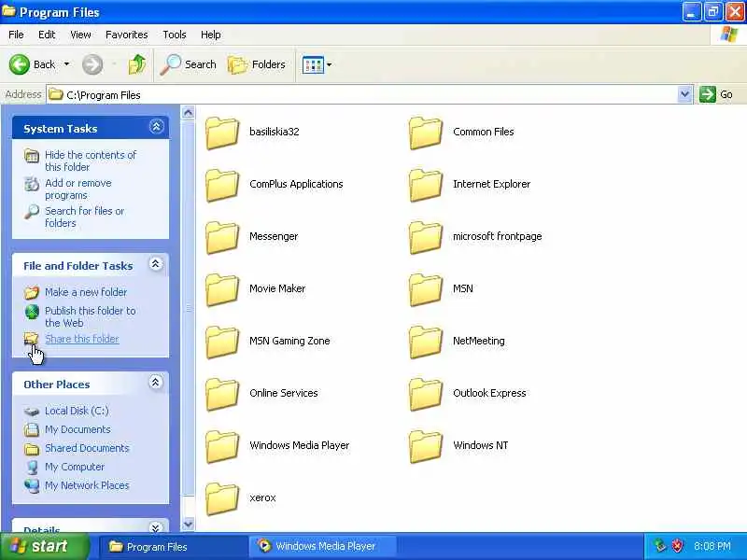Screen dimensions: 747x560
Task: Collapse the Other Places panel
Action: coord(155,383)
